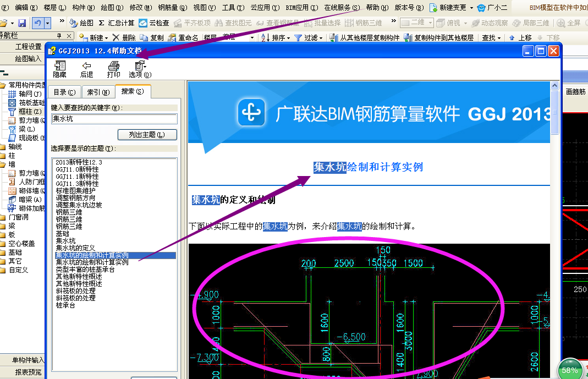Click the 平齐板顶 toolbar item

192,23
